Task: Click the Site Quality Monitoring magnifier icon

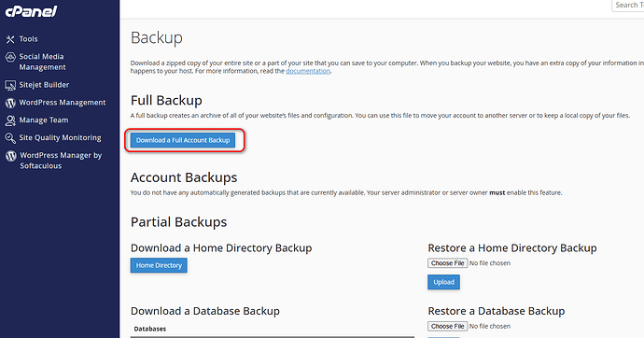Action: click(x=10, y=138)
